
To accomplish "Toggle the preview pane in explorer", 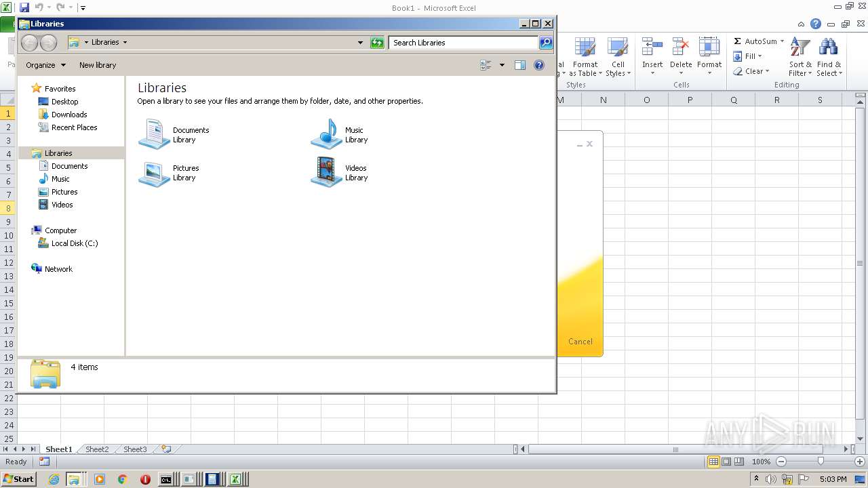I will coord(520,65).
